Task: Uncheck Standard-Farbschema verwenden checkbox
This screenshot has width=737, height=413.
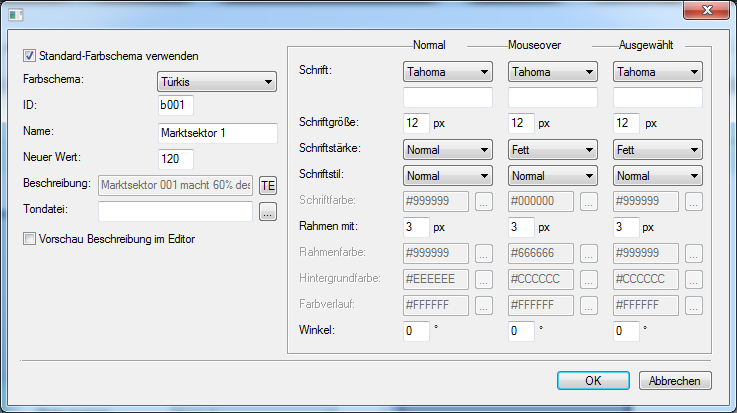Action: pyautogui.click(x=30, y=56)
